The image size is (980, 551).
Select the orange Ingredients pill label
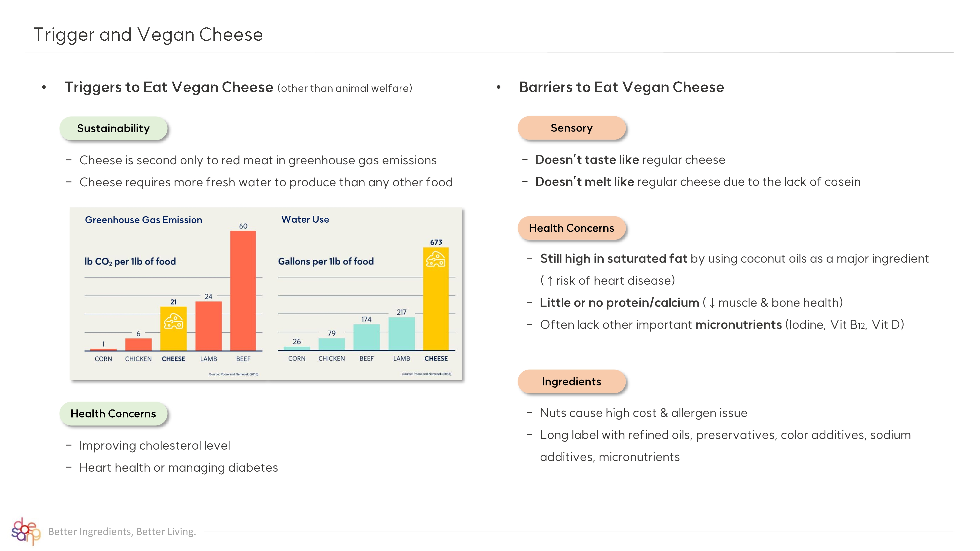[x=571, y=382]
